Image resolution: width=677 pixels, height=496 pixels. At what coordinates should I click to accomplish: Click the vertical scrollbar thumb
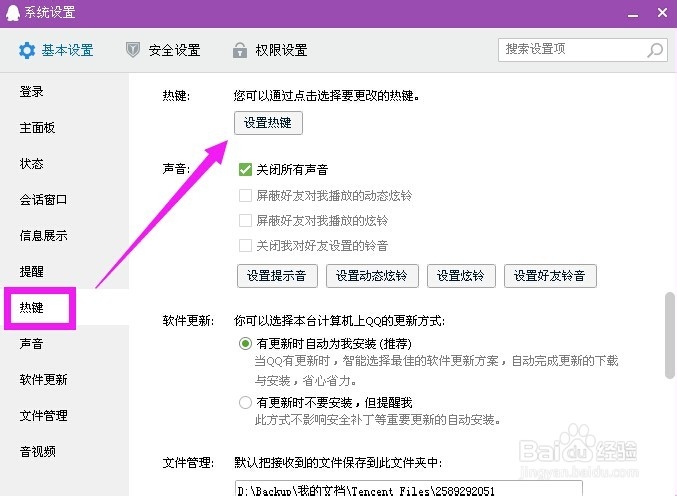670,335
